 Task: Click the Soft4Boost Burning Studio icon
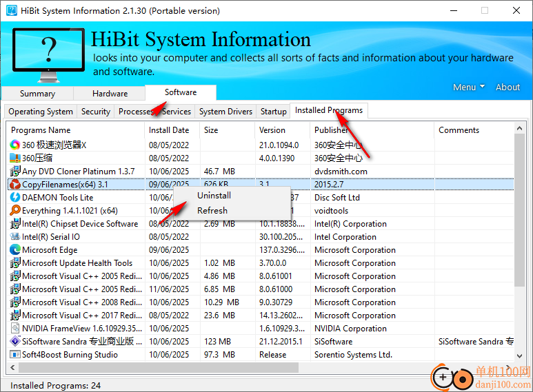pos(15,355)
